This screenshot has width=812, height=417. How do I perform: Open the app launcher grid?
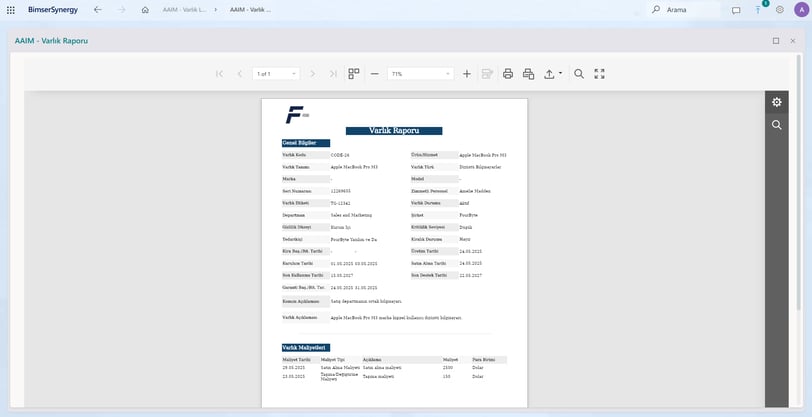10,10
